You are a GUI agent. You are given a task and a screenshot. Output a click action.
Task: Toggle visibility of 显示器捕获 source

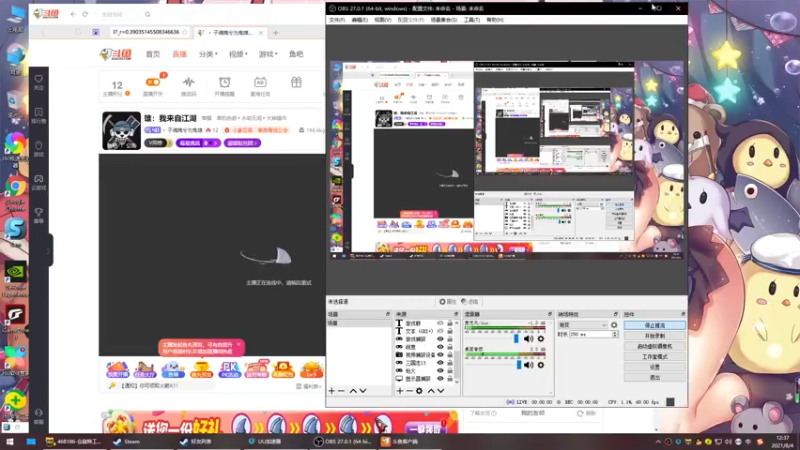(x=440, y=379)
